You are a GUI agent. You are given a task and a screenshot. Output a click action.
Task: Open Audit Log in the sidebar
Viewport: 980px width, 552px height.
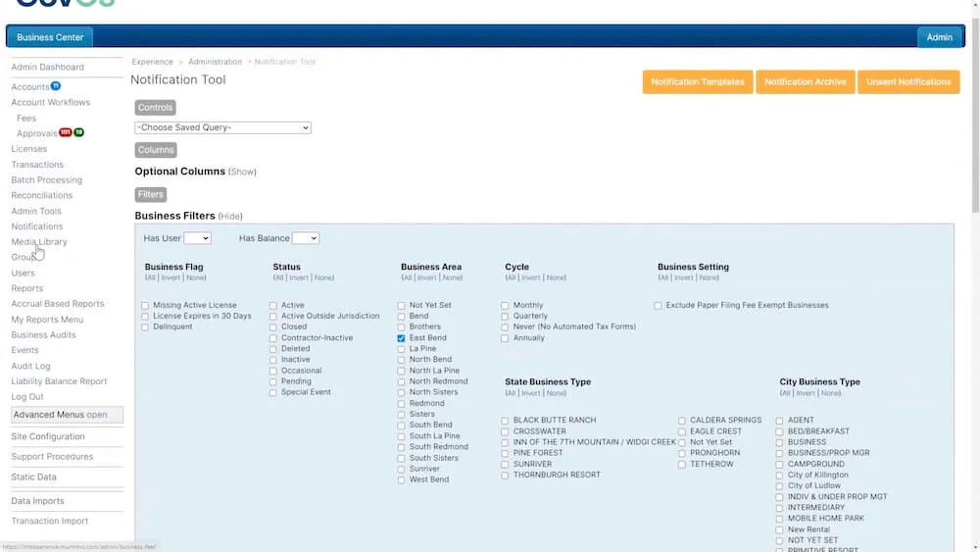coord(30,366)
